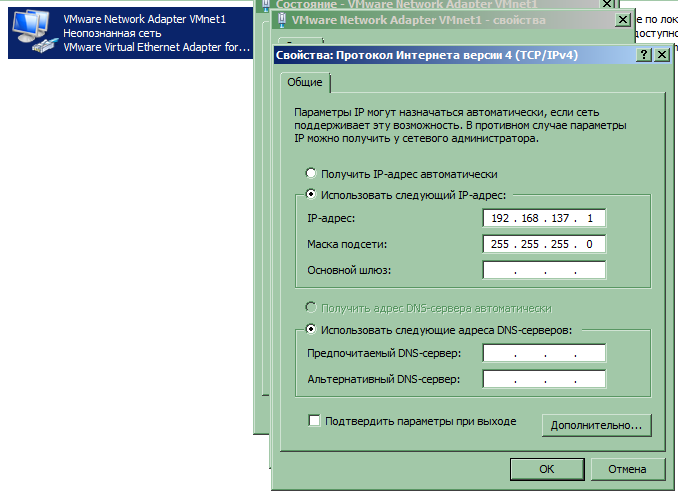
Task: Select Получить IP-адрес автоматически radio button
Action: [x=311, y=173]
